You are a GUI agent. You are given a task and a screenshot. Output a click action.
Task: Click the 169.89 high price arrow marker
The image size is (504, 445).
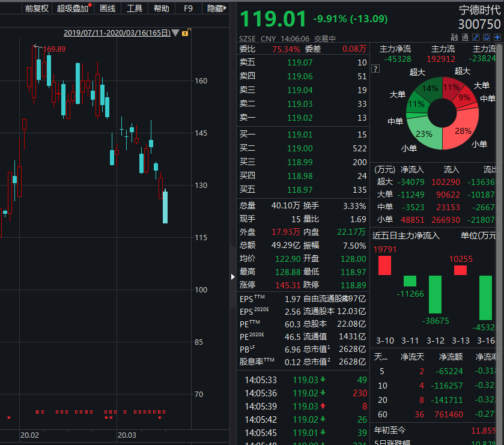click(38, 47)
